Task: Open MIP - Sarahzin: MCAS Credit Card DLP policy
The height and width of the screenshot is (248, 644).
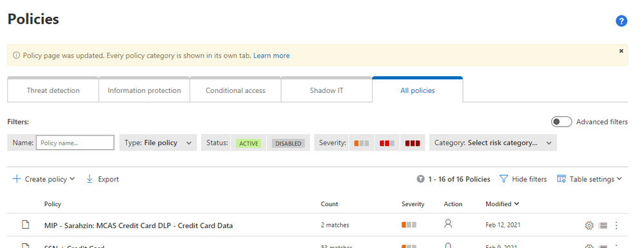Action: click(x=139, y=225)
